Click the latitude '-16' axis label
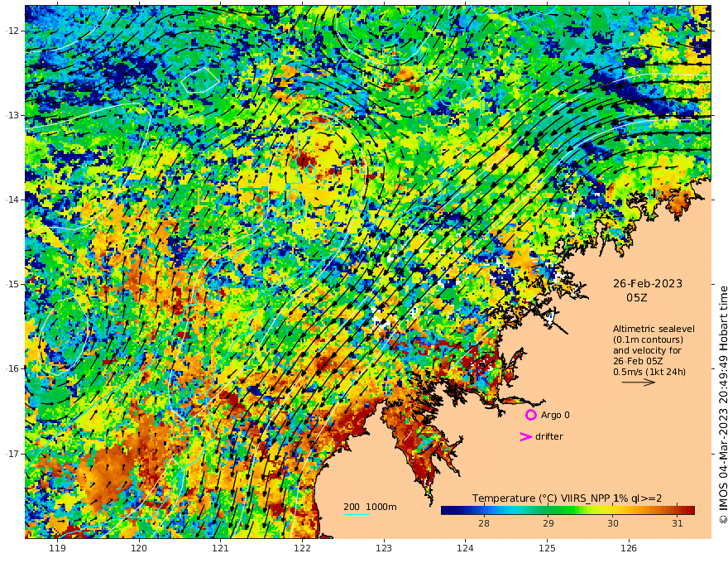 pyautogui.click(x=12, y=368)
